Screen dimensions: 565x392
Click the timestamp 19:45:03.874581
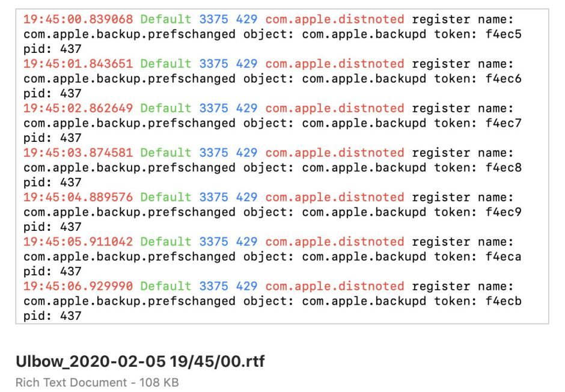click(78, 153)
